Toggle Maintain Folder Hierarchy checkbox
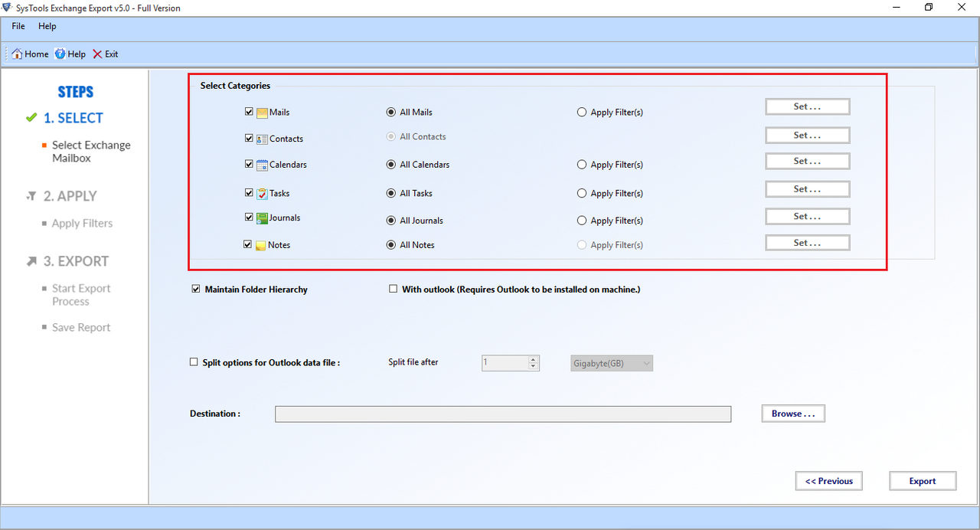Screen dimensions: 980x530 point(195,290)
